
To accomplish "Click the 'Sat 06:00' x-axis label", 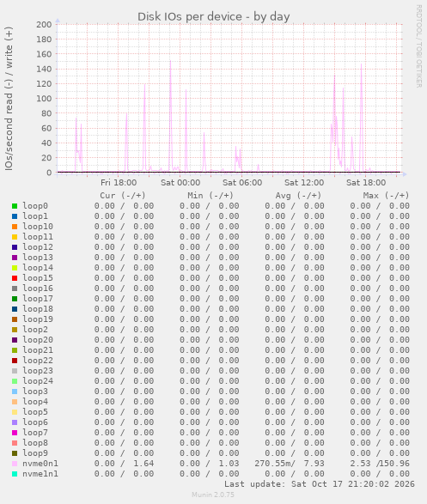I will tap(242, 183).
